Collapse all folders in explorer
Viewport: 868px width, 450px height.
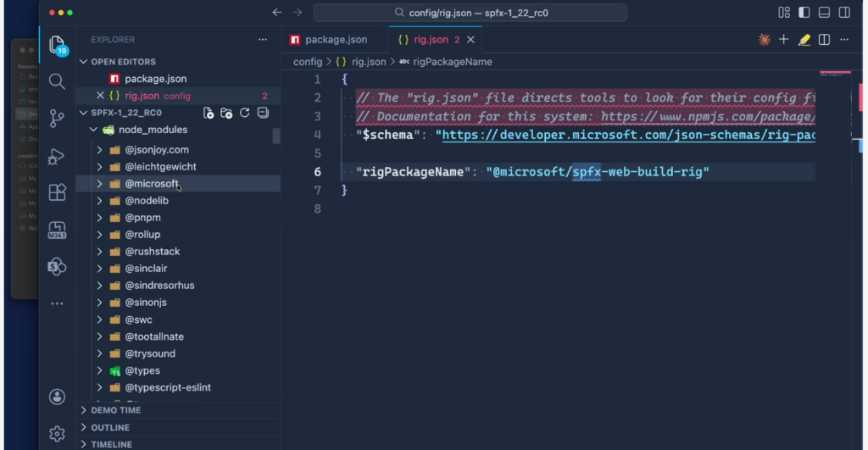(x=263, y=113)
